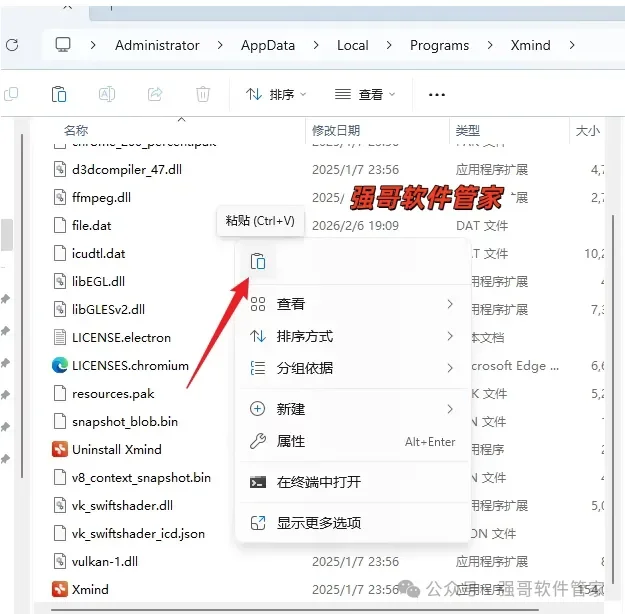625x614 pixels.
Task: Expand chevron after Programs breadcrumb
Action: point(490,45)
